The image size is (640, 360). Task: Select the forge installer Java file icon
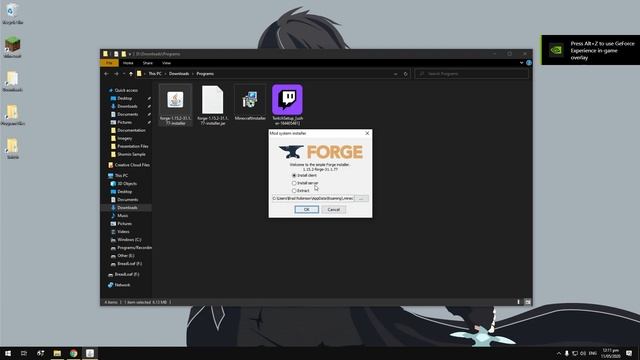(x=175, y=105)
